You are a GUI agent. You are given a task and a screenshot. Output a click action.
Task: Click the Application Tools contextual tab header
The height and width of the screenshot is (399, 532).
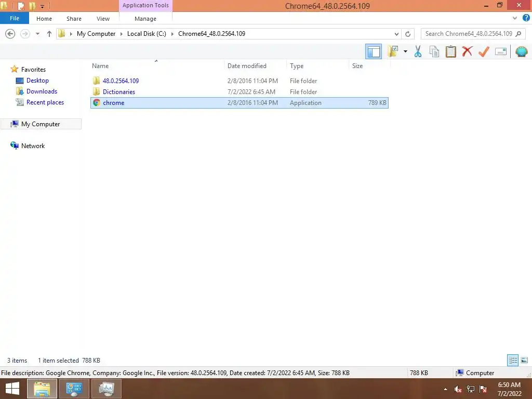click(x=145, y=5)
